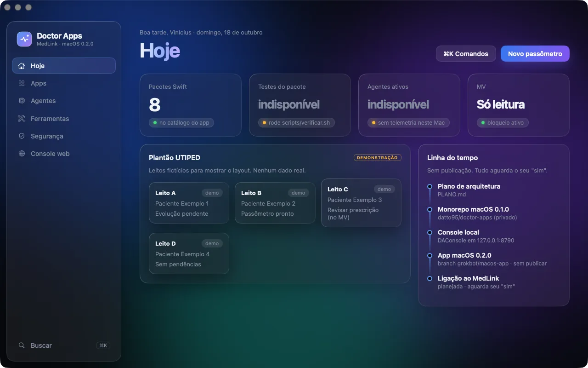Open the Segurança section
This screenshot has width=588, height=368.
[64, 136]
